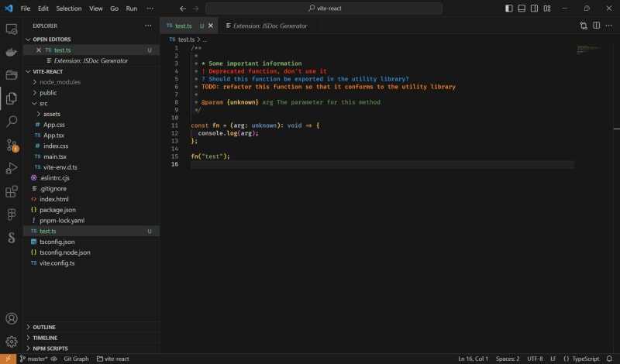Open the Run menu
Screen dimensions: 620x364
point(132,9)
